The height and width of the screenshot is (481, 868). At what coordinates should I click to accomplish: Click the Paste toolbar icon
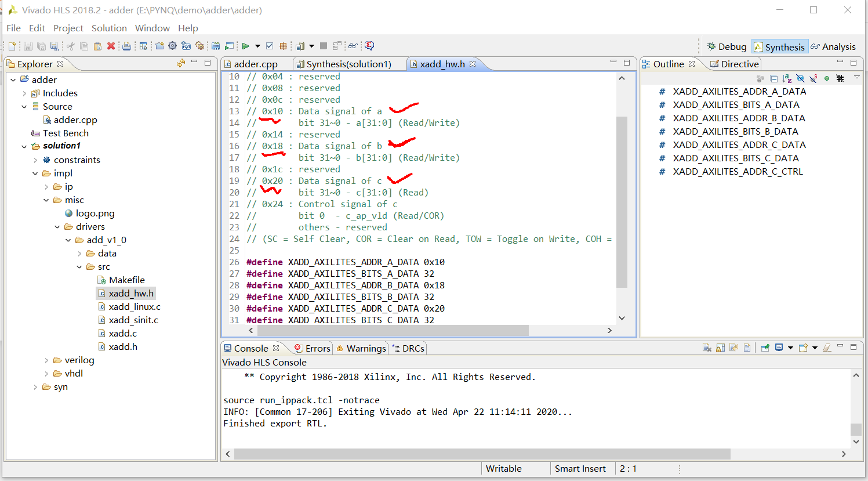pyautogui.click(x=97, y=45)
